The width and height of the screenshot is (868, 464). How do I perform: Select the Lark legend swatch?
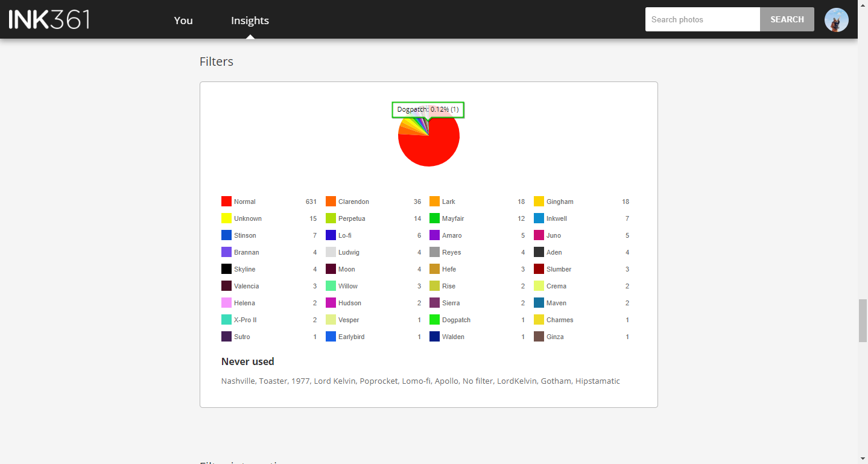[x=434, y=202]
